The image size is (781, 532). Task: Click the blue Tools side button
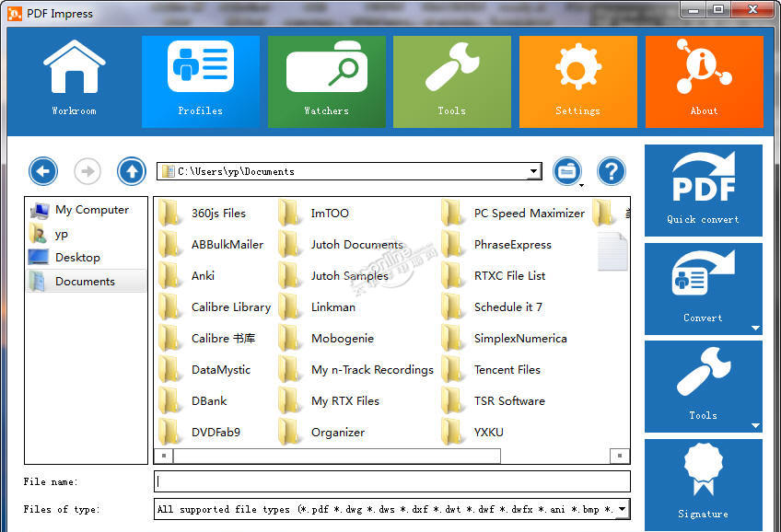[704, 387]
